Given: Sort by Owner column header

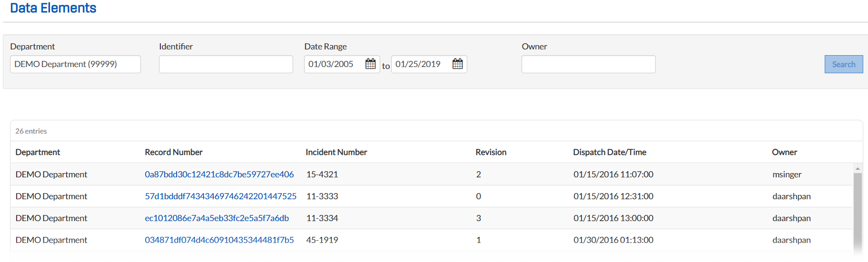Looking at the screenshot, I should [785, 152].
